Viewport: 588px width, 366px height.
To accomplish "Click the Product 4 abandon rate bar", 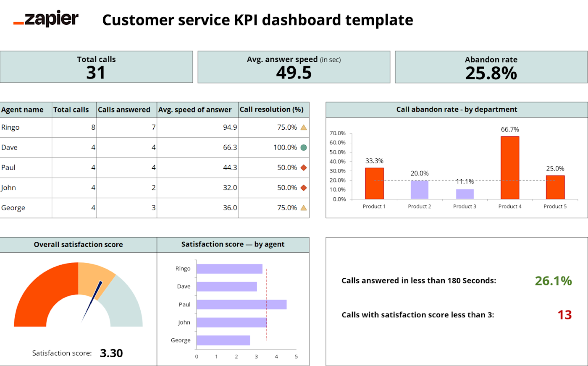I will coord(510,168).
